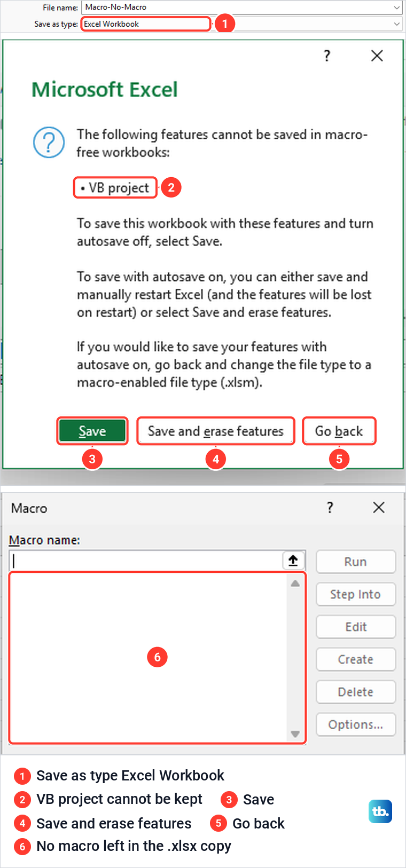406x868 pixels.
Task: Select the Excel Workbook save type box
Action: (146, 24)
